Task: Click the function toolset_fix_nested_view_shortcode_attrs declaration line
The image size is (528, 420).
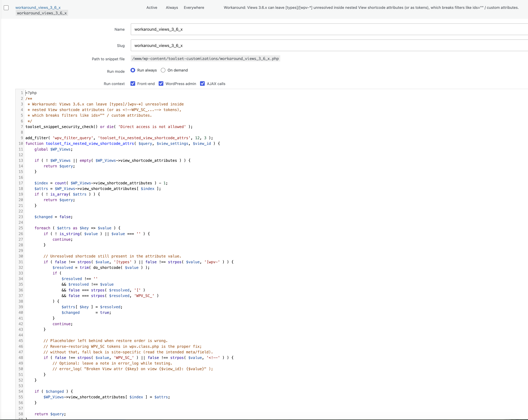Action: tap(123, 144)
